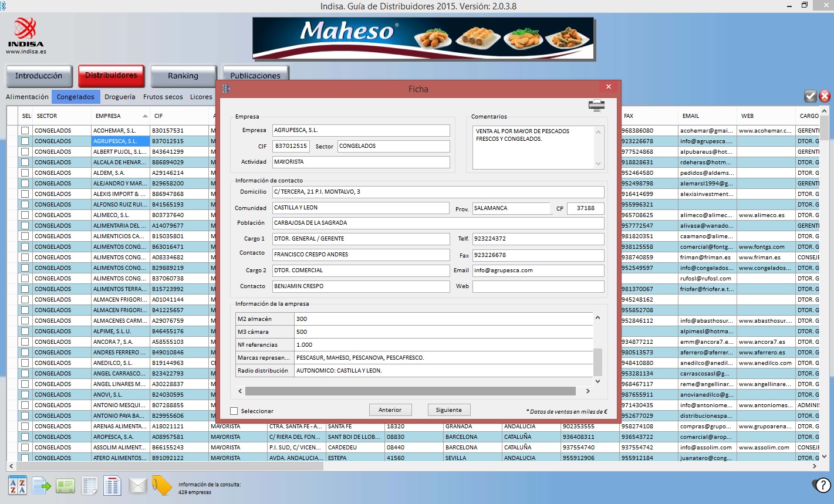The height and width of the screenshot is (504, 834).
Task: Print the Ficha using printer icon
Action: click(x=596, y=106)
